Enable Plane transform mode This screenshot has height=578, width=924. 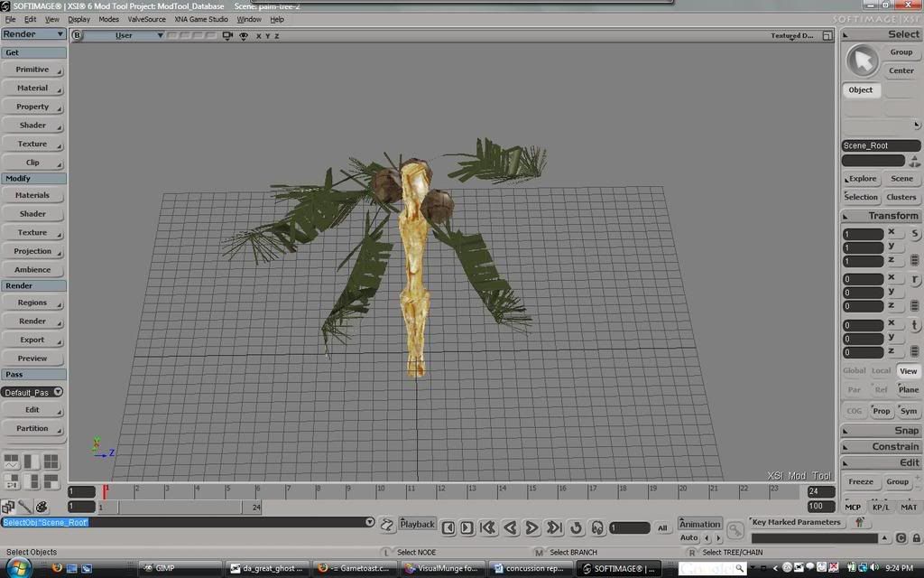(x=908, y=389)
